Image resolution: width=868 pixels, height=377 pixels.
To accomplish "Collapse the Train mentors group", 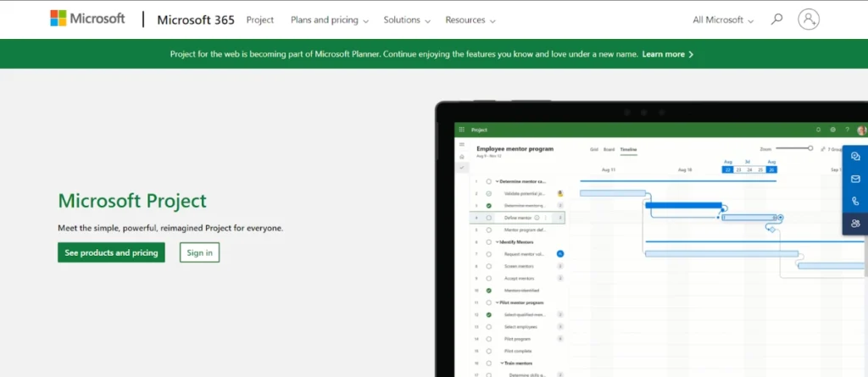I will [x=503, y=363].
